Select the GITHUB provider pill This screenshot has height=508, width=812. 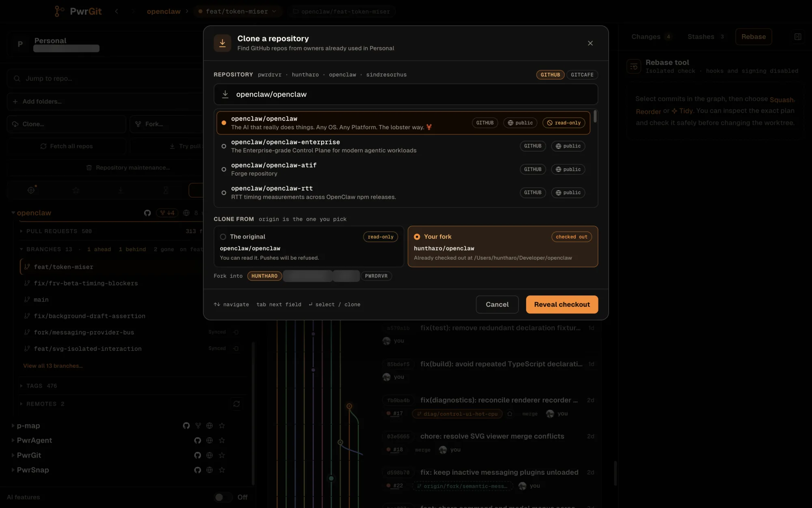pyautogui.click(x=550, y=75)
